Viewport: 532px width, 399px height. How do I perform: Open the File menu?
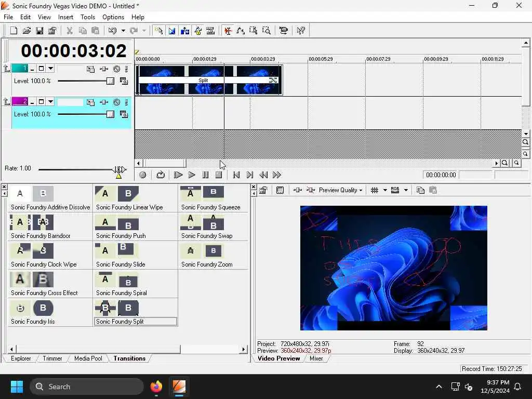(x=8, y=17)
